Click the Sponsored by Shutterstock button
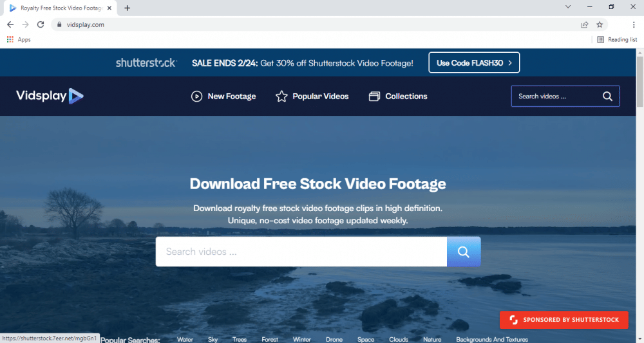Image resolution: width=644 pixels, height=343 pixels. point(563,319)
